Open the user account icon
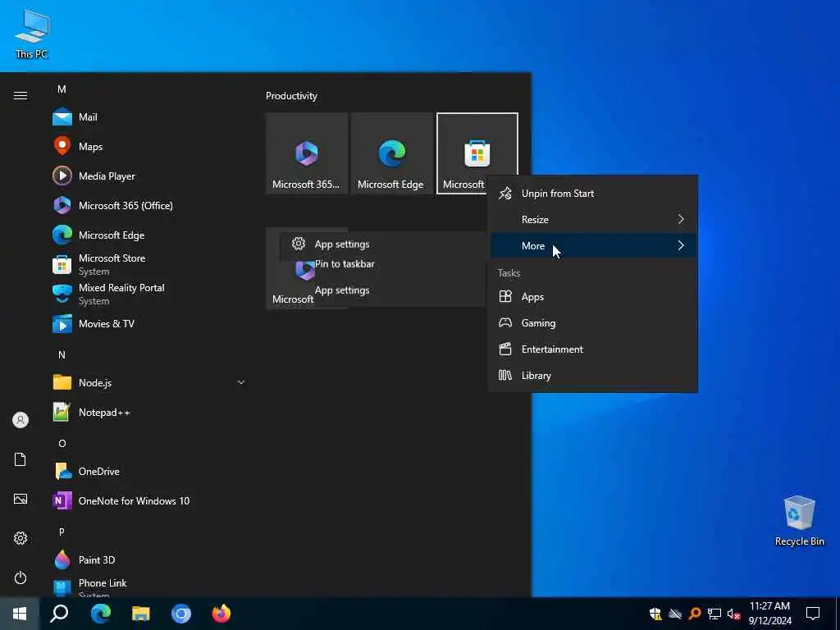Screen dimensions: 840x630 point(21,420)
